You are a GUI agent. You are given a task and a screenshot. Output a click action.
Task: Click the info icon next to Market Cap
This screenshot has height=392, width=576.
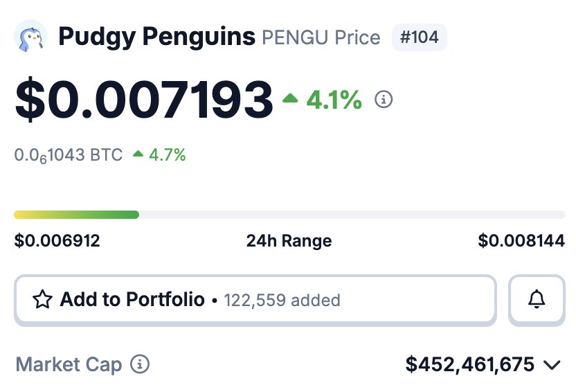pyautogui.click(x=141, y=364)
